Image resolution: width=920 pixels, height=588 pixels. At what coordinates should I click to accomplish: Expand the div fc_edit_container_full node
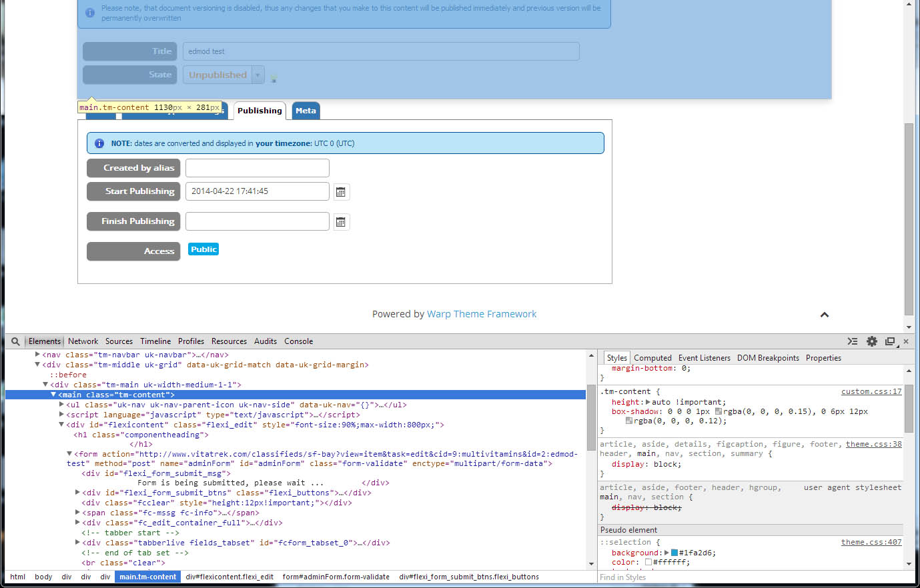click(x=77, y=523)
